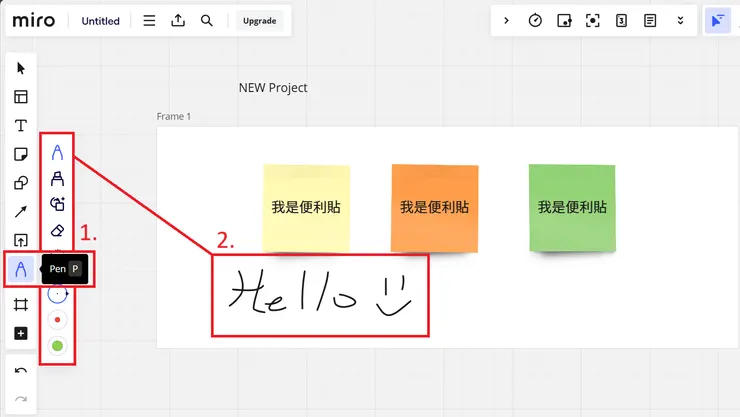Image resolution: width=740 pixels, height=417 pixels.
Task: Select the Frame 1 title label
Action: click(174, 117)
